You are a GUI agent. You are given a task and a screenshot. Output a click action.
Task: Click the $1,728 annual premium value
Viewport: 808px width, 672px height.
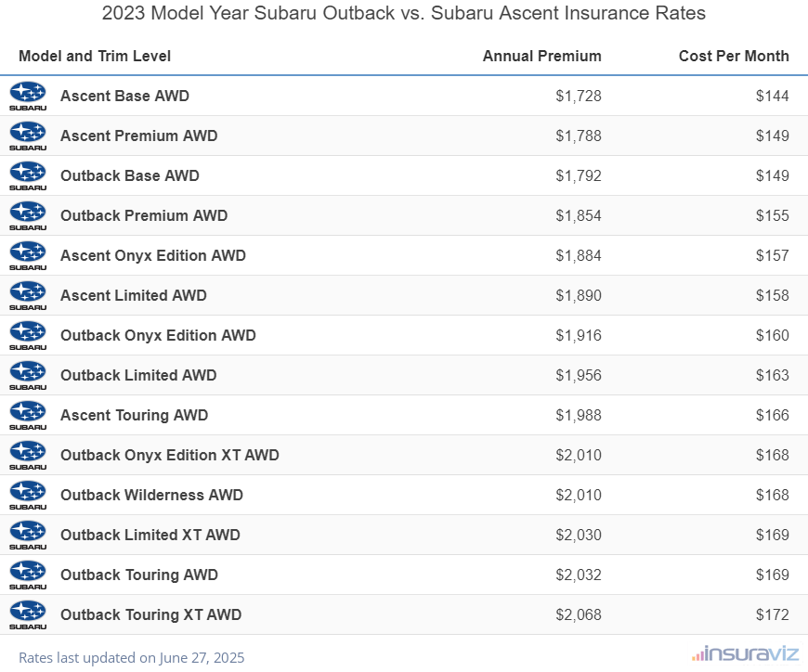(x=579, y=97)
